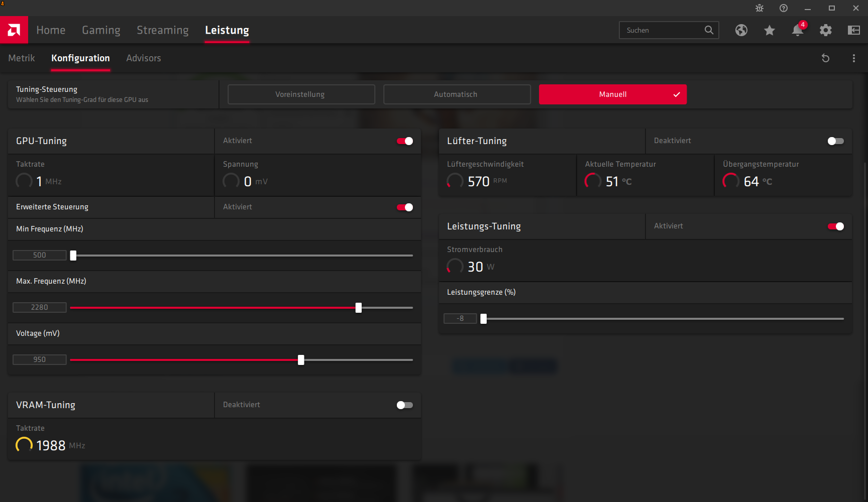The width and height of the screenshot is (868, 502).
Task: Click the Übergangstemperatur 64 °C reading
Action: (747, 181)
